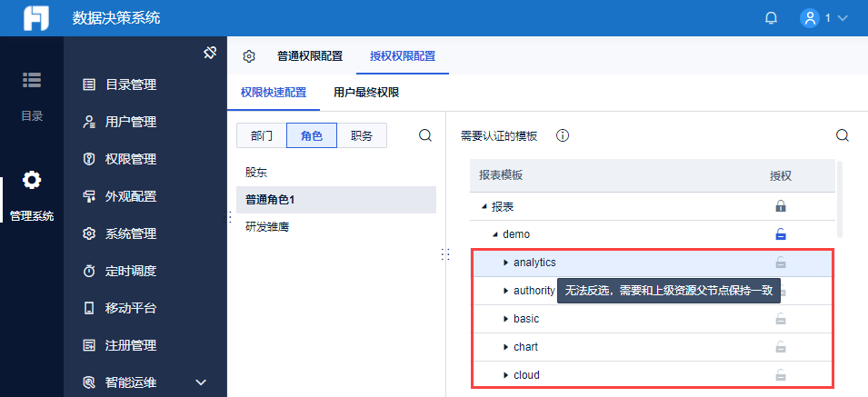Expand the analytics folder

[505, 263]
